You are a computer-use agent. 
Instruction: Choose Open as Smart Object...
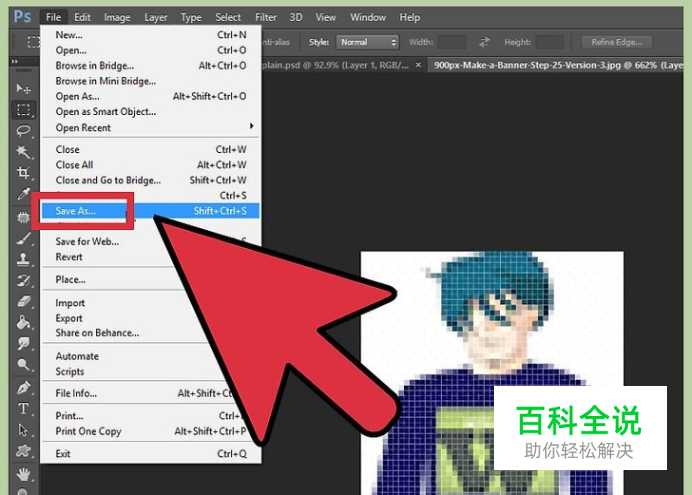click(151, 112)
